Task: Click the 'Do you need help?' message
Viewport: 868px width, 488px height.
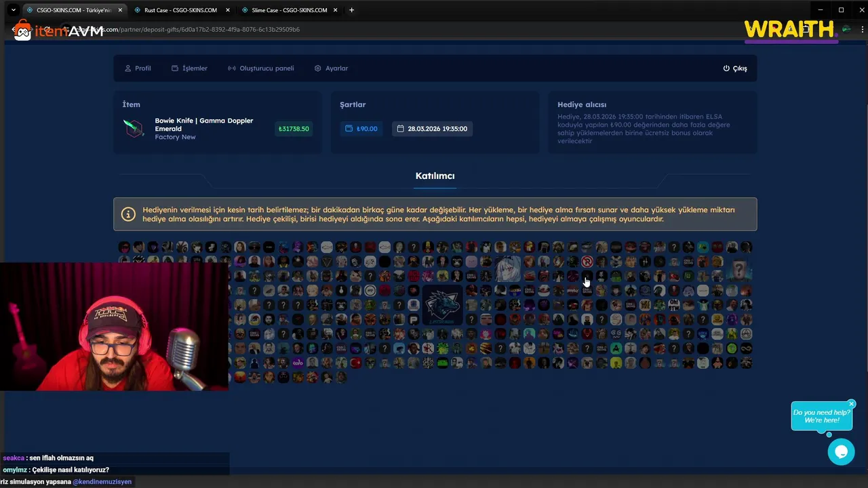Action: pyautogui.click(x=821, y=416)
